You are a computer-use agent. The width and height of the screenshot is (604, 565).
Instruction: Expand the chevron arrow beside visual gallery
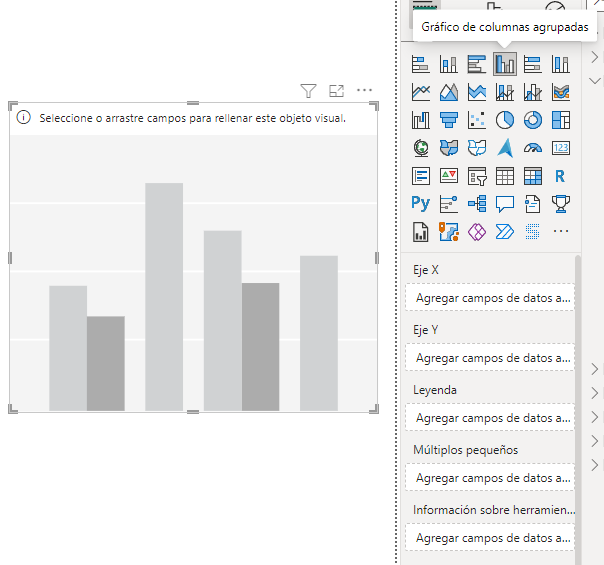point(594,58)
